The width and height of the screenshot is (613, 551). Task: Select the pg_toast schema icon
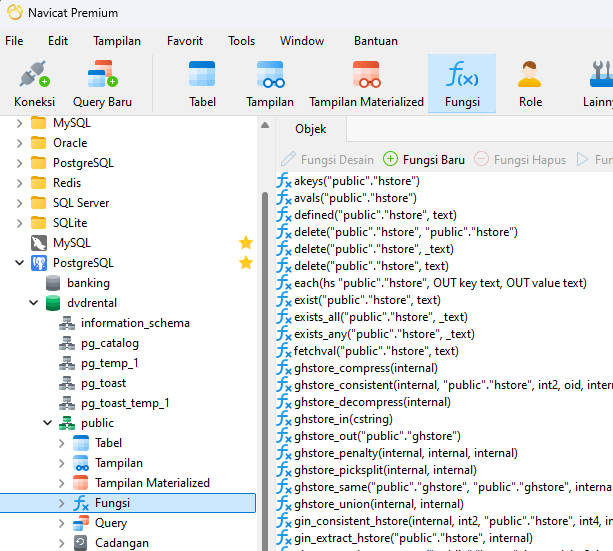point(67,383)
